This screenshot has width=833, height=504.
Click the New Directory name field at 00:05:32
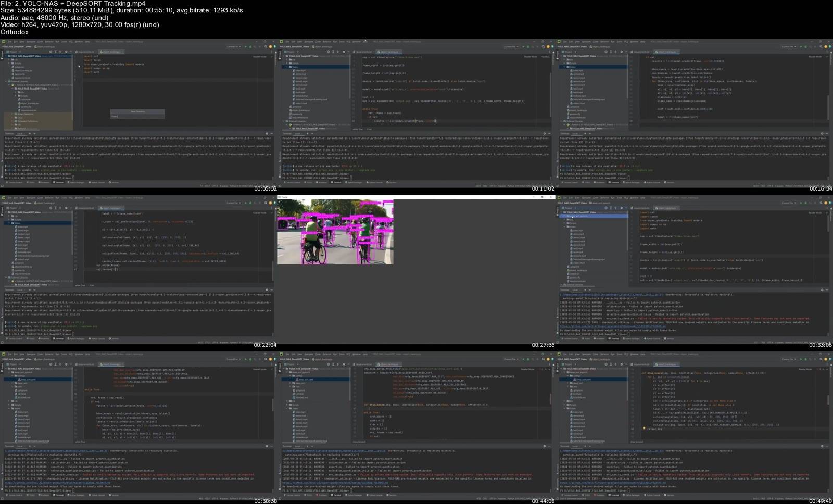coord(137,116)
